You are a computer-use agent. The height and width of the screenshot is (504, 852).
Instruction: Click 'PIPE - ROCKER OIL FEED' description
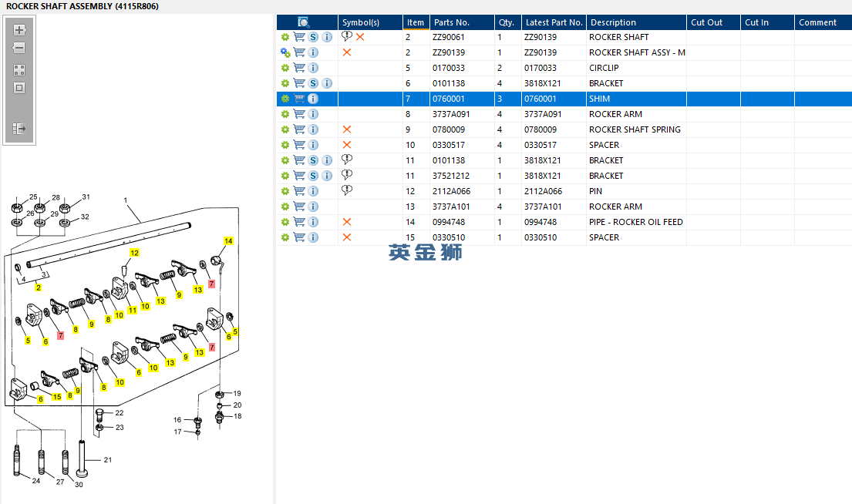(x=636, y=222)
